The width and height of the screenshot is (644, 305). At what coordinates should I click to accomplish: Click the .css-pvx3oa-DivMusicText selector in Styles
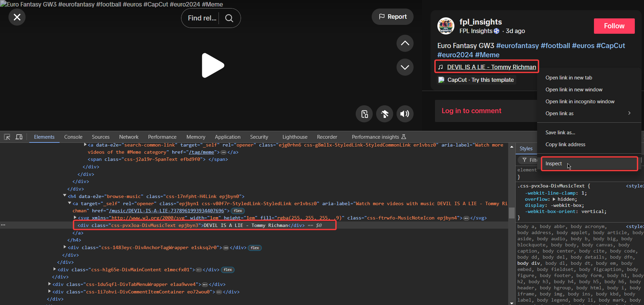coord(551,186)
